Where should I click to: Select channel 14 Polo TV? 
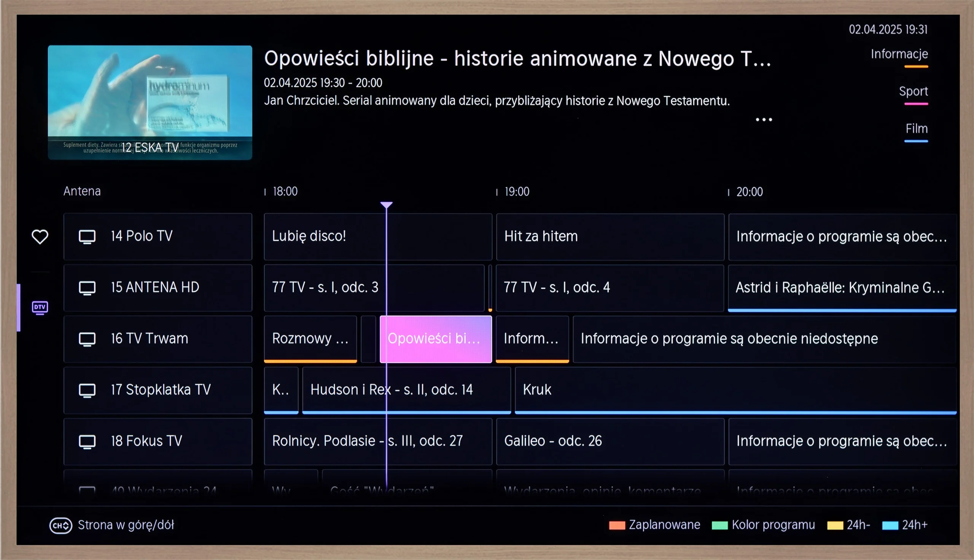158,237
